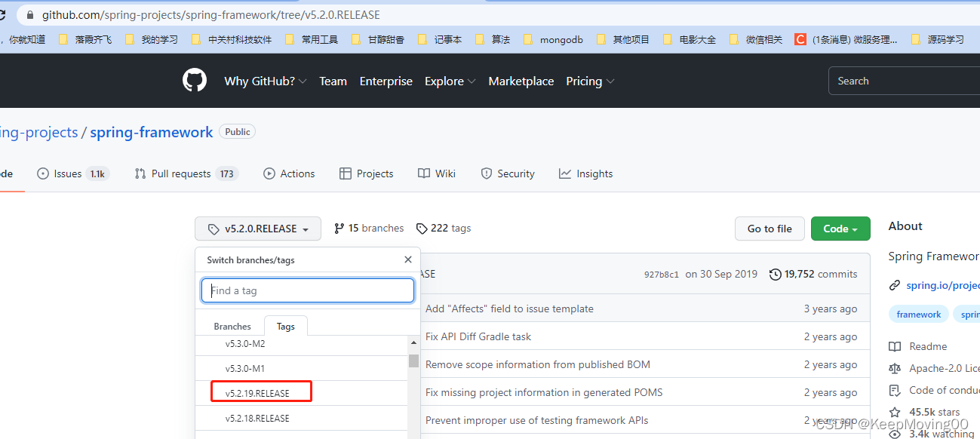Close the Switch branches/tags popup
This screenshot has height=439, width=980.
(408, 259)
